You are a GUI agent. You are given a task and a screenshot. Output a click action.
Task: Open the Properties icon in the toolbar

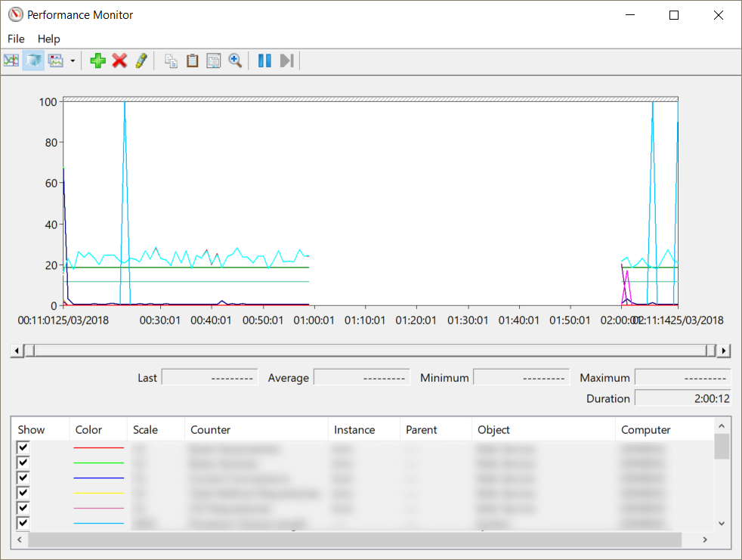click(214, 60)
